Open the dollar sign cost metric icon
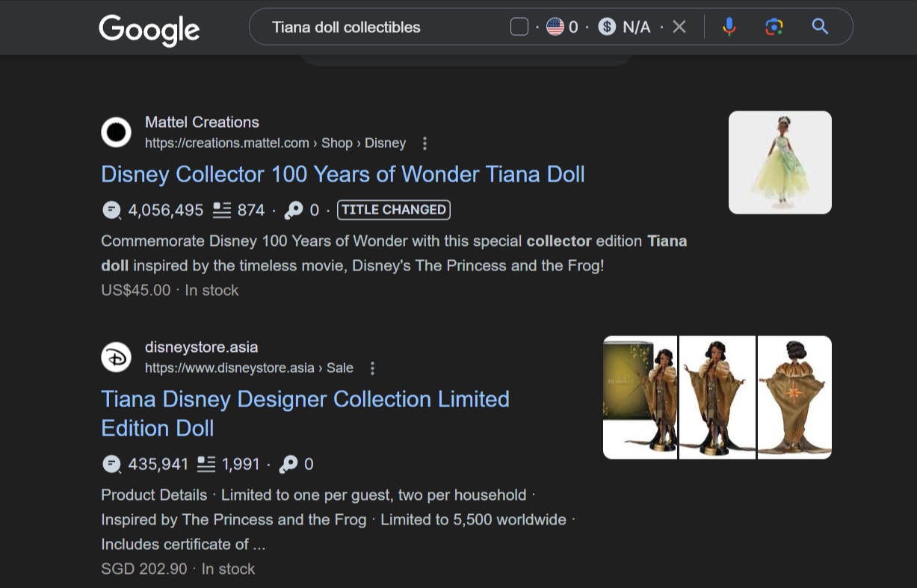The height and width of the screenshot is (588, 917). (x=607, y=27)
